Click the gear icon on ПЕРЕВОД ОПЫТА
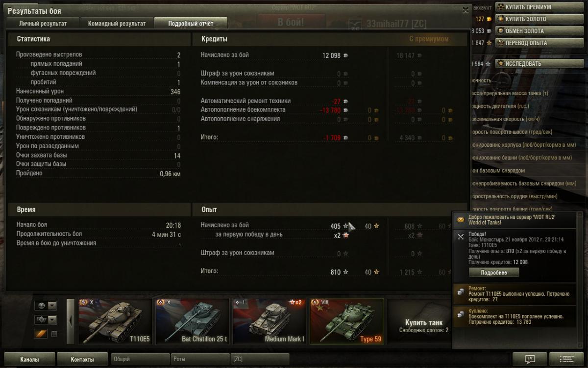 (x=501, y=43)
